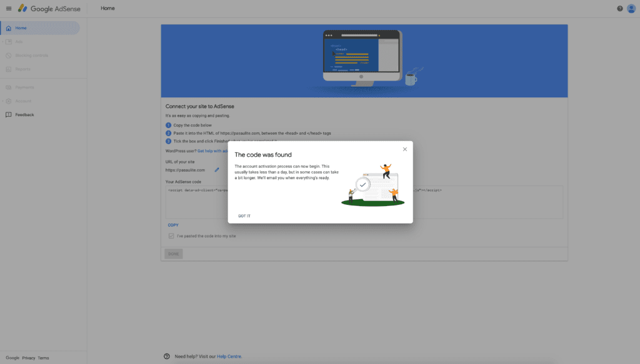Click the 'Home' page title in header
Screen dimensions: 640x364
(107, 8)
